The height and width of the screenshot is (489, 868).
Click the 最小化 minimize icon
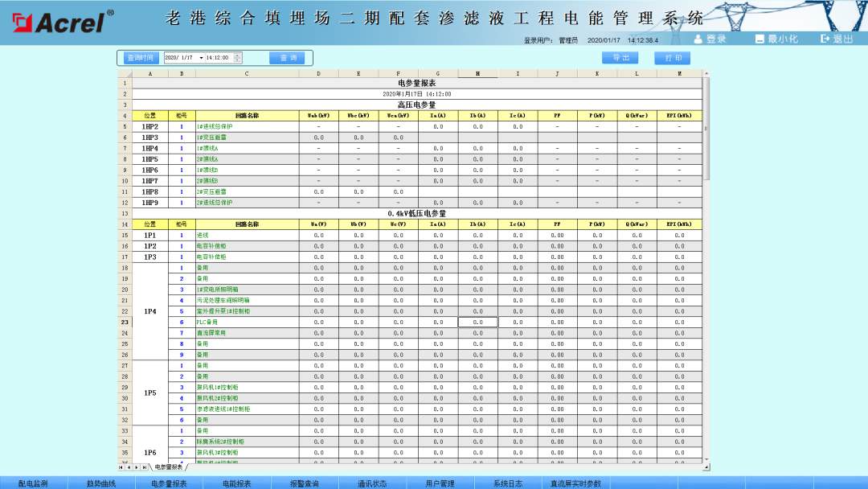pos(759,39)
